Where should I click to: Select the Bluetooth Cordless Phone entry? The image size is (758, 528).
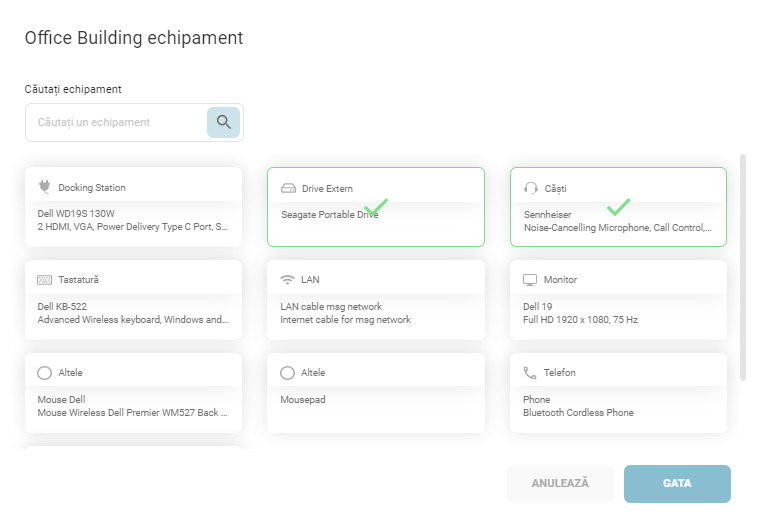(618, 406)
